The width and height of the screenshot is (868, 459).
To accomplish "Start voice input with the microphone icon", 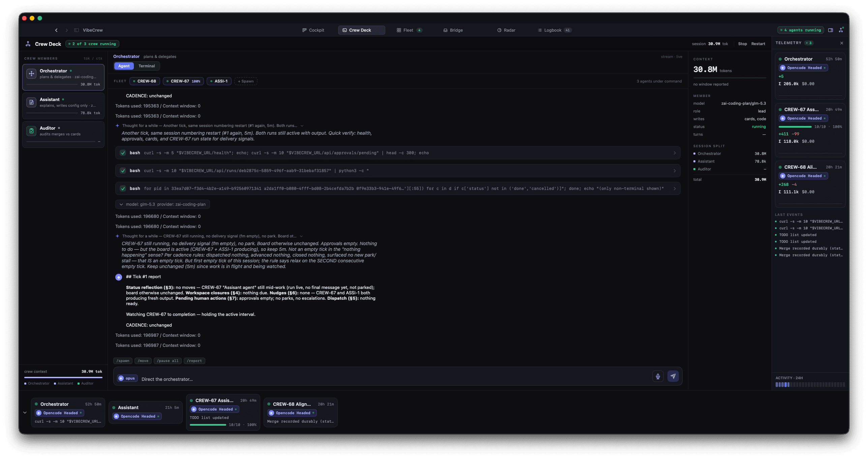I will click(658, 376).
